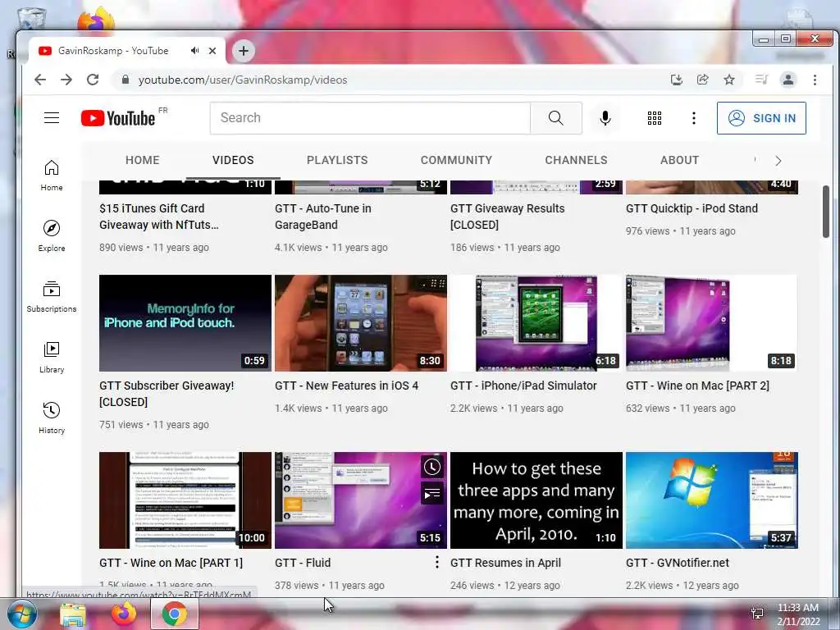This screenshot has width=840, height=630.
Task: Click the 'How to get these three apps' thumbnail
Action: pyautogui.click(x=536, y=500)
